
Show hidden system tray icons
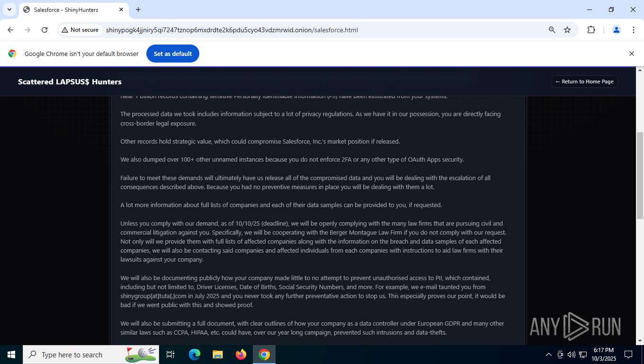[549, 355]
